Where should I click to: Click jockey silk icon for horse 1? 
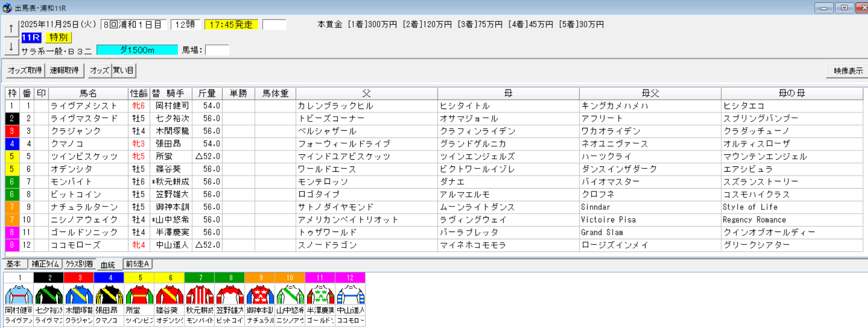[19, 294]
